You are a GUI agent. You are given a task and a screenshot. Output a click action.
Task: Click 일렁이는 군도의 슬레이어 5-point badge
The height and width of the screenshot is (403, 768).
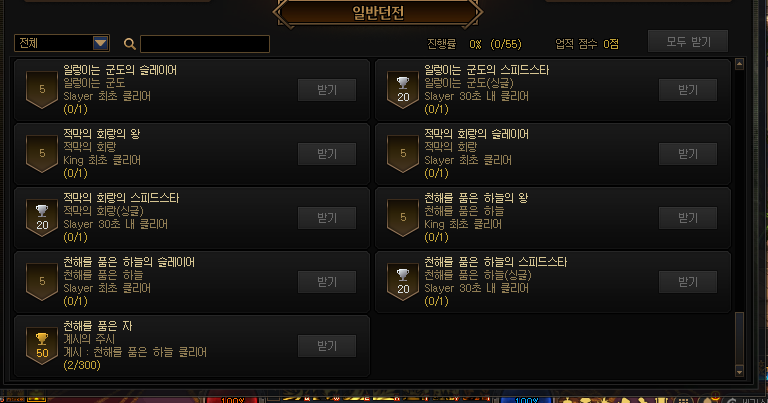[42, 90]
